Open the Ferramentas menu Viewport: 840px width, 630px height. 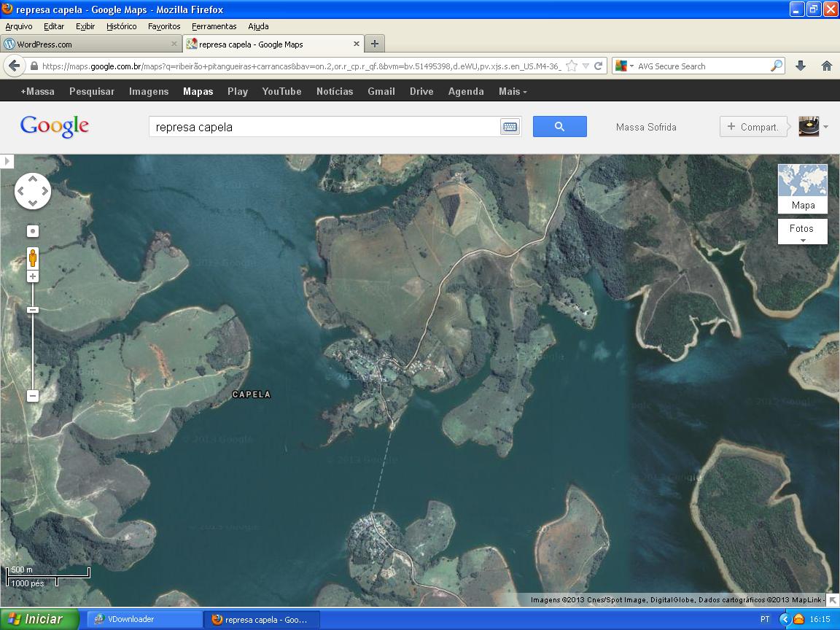coord(214,26)
